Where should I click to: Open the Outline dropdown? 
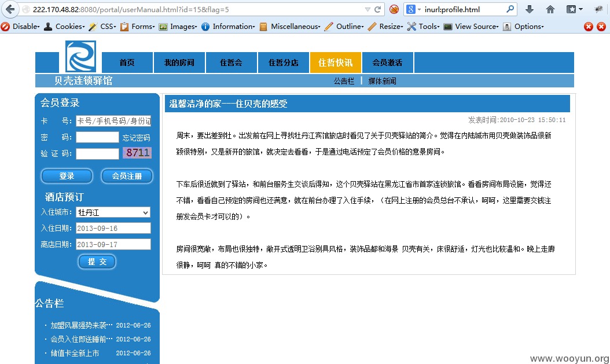350,27
